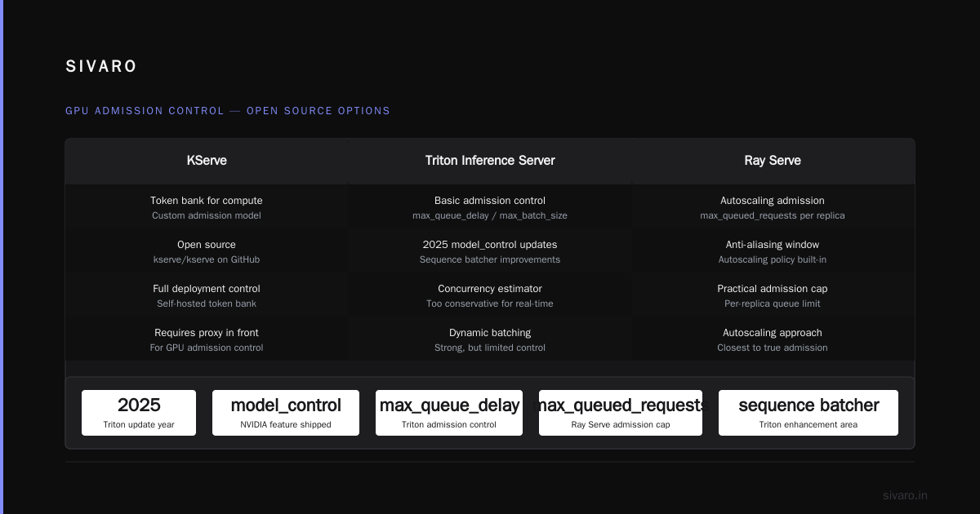The width and height of the screenshot is (980, 514).
Task: Click 'Self-hosted token bank' subtext
Action: click(207, 304)
